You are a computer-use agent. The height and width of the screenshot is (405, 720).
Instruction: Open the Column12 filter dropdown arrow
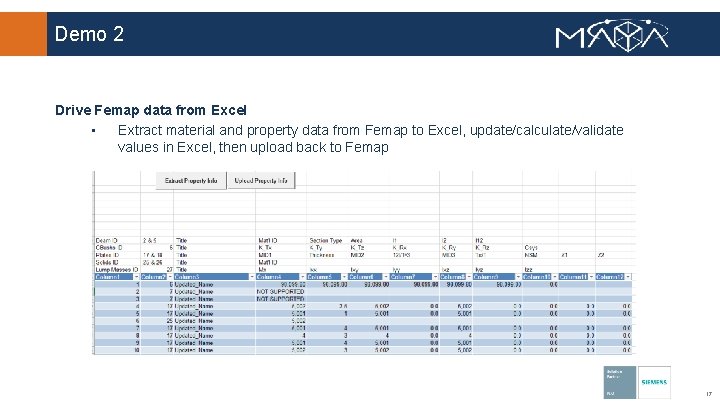tap(628, 277)
